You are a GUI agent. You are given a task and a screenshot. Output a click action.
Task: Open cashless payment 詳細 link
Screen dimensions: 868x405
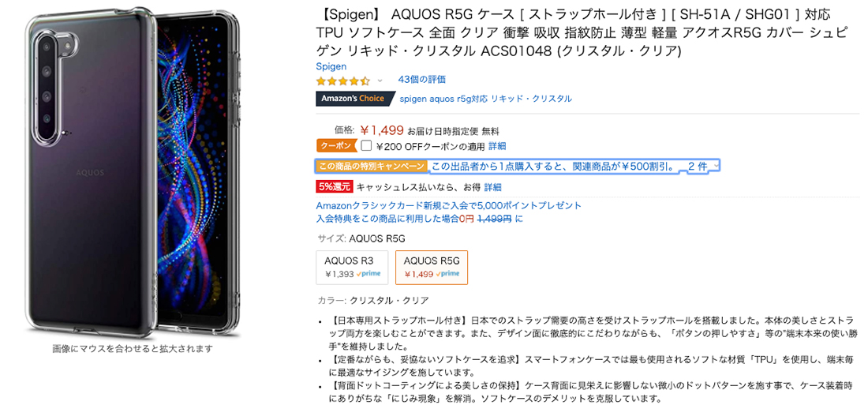pyautogui.click(x=492, y=187)
